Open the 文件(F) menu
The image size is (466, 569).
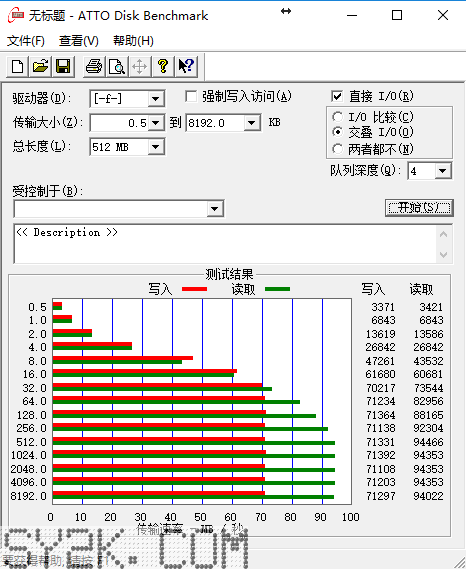(x=26, y=41)
